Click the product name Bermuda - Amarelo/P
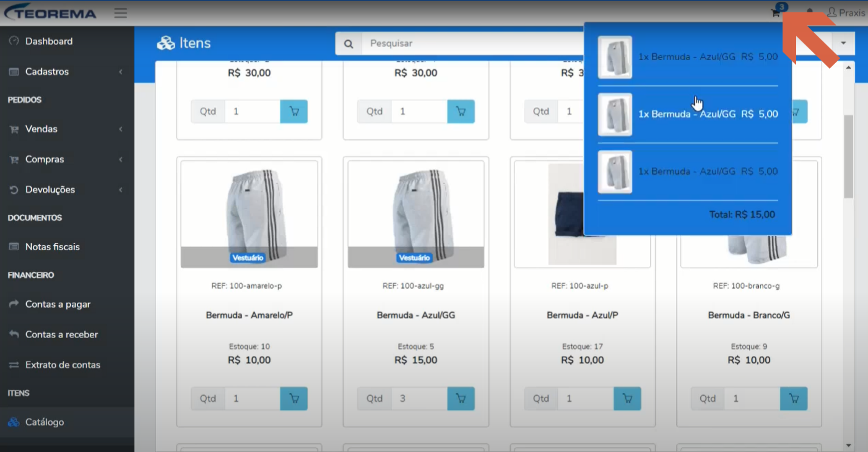Viewport: 868px width, 452px height. point(250,315)
